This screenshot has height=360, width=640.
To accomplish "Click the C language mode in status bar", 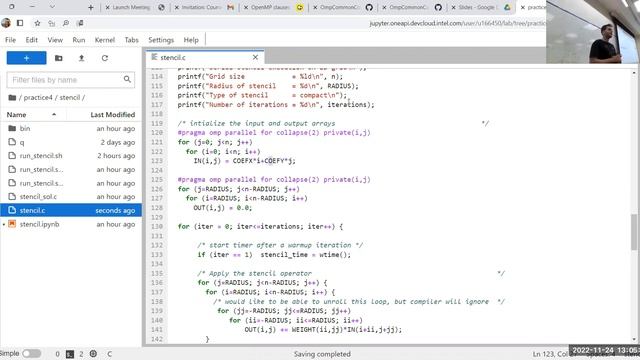I will tap(109, 354).
